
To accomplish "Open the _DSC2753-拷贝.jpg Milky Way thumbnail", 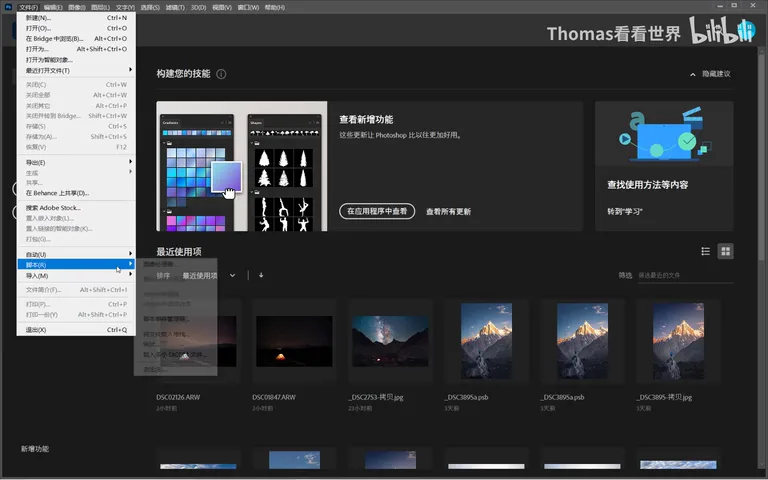I will click(390, 341).
